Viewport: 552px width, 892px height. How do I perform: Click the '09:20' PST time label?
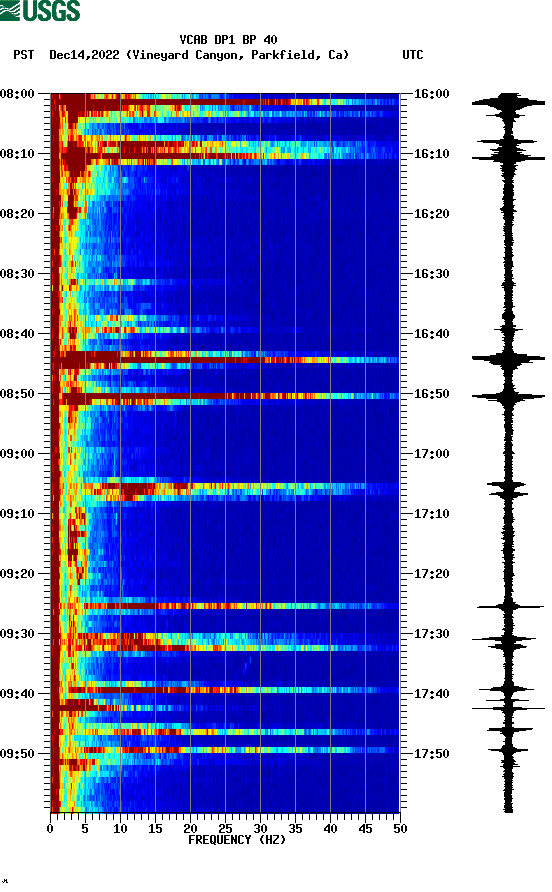17,574
